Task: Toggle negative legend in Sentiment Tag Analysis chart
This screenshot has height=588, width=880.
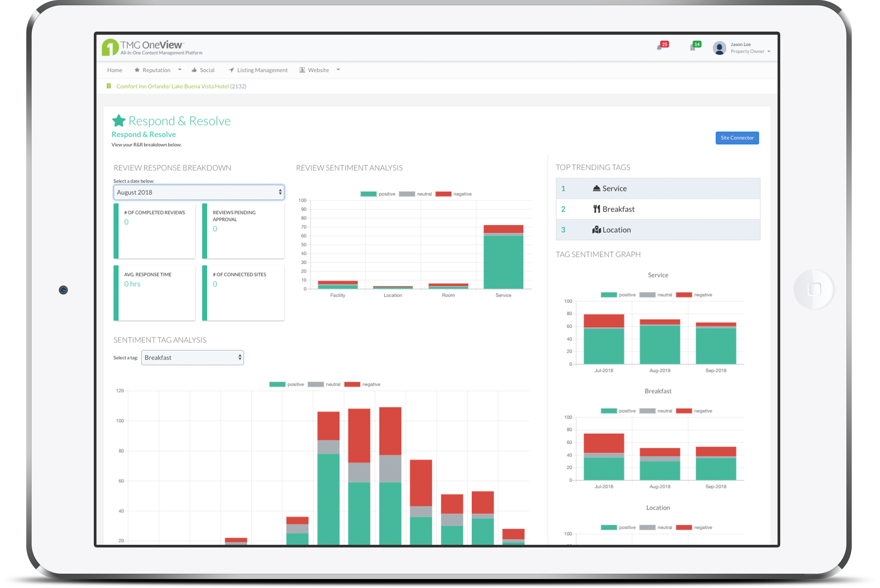Action: point(363,384)
